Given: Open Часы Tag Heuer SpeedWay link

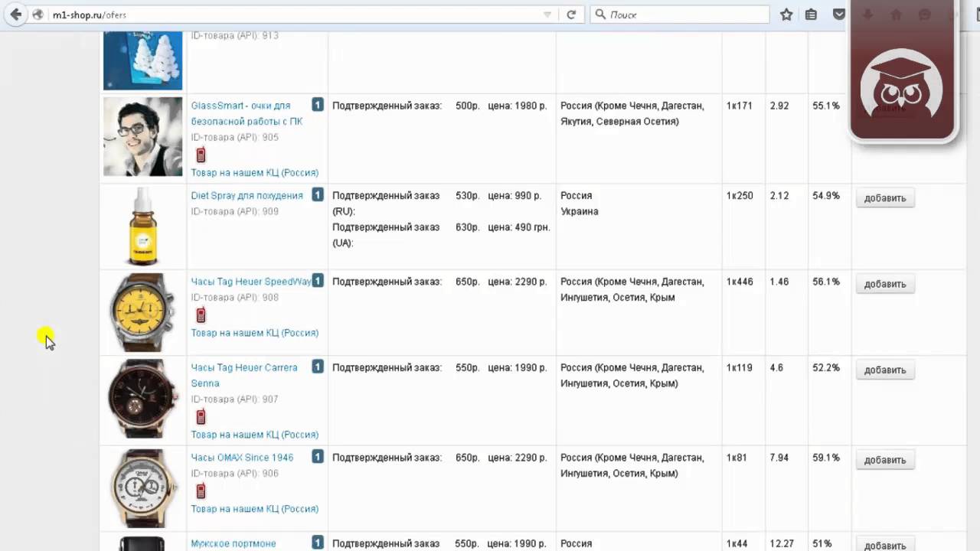Looking at the screenshot, I should point(250,281).
